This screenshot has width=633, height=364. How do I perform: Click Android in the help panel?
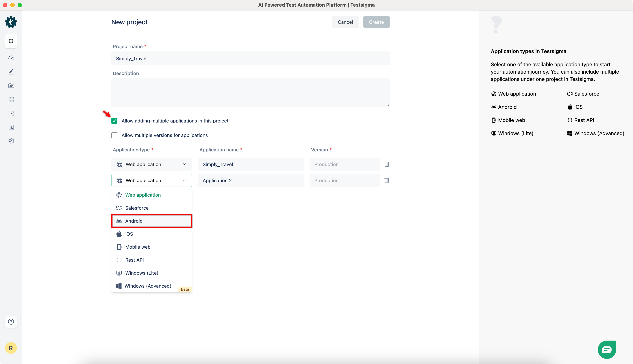click(x=504, y=107)
